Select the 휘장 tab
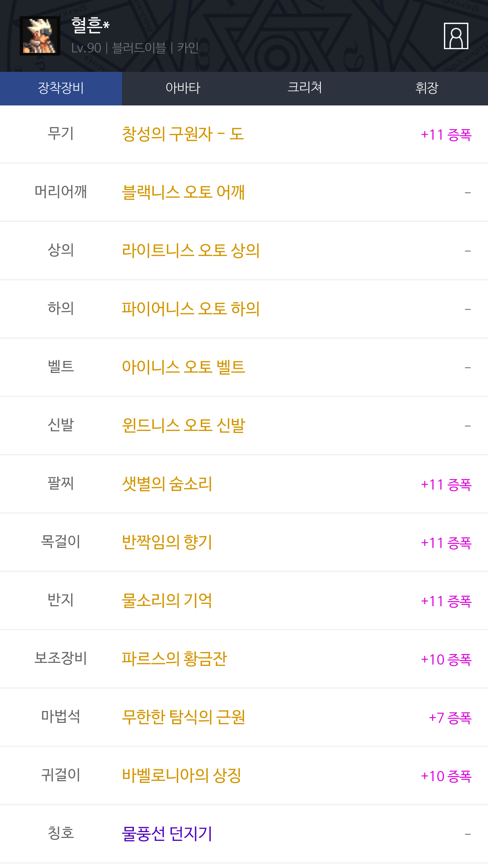The image size is (488, 868). [427, 88]
